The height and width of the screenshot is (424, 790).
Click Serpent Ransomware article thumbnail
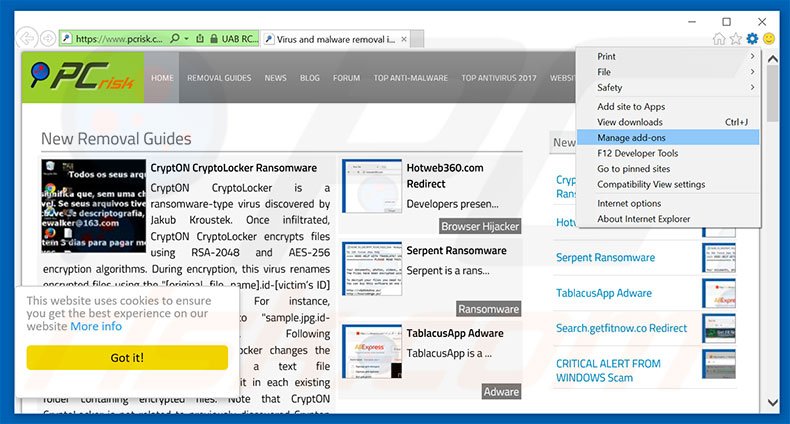tap(372, 269)
